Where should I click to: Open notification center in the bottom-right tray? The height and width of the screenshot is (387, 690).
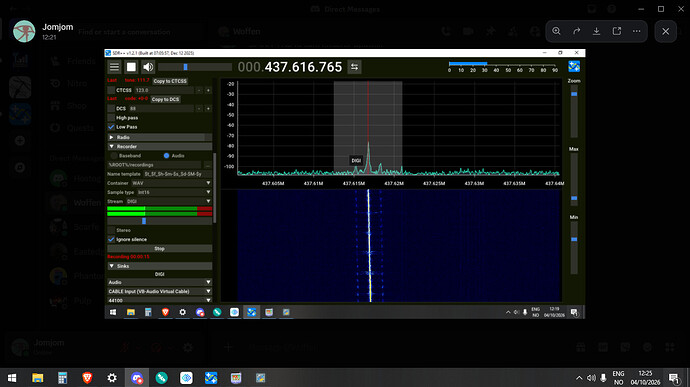pyautogui.click(x=674, y=378)
